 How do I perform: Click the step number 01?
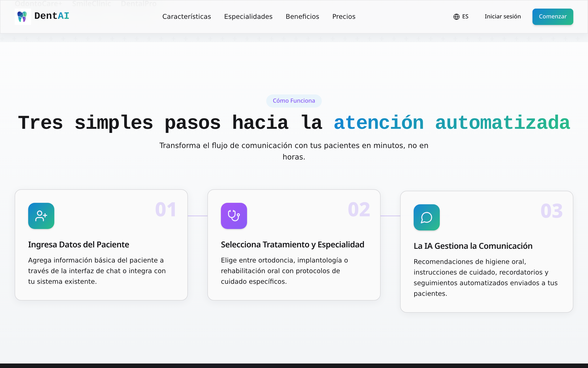[x=166, y=209]
